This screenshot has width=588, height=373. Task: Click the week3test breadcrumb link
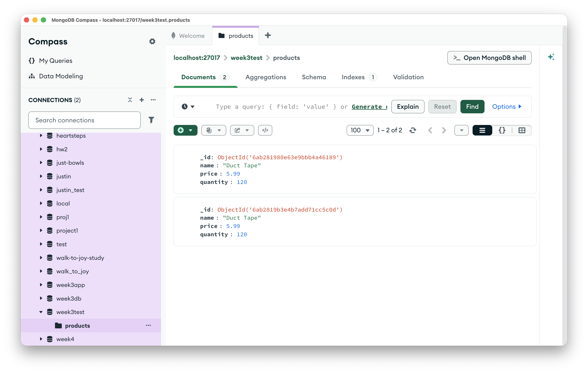246,58
